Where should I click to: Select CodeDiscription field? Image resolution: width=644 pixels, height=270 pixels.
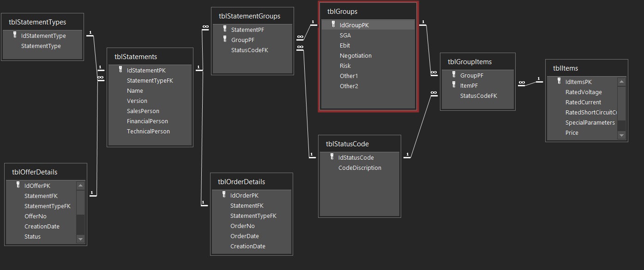[360, 168]
